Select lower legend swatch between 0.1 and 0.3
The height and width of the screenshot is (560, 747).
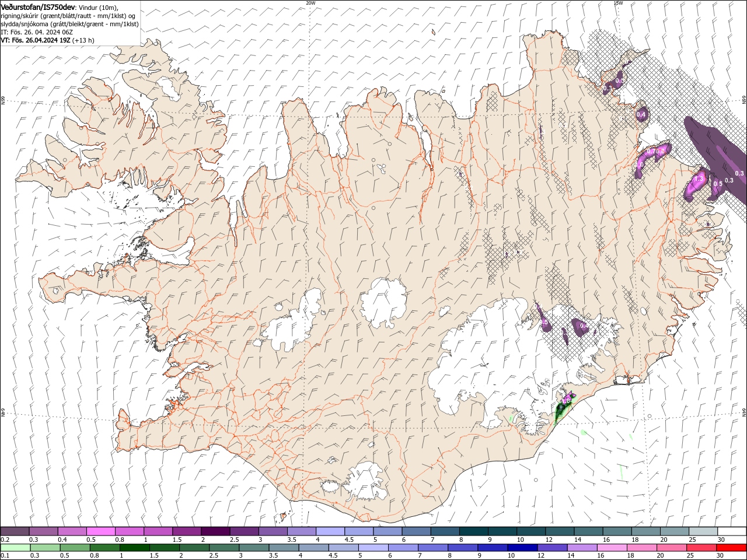coord(15,547)
